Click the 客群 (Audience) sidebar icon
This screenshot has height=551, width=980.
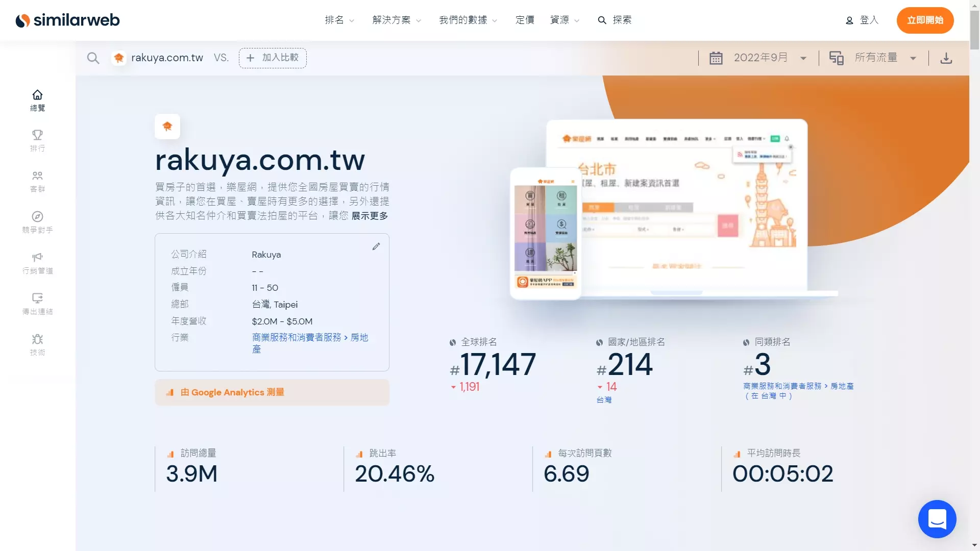click(37, 182)
